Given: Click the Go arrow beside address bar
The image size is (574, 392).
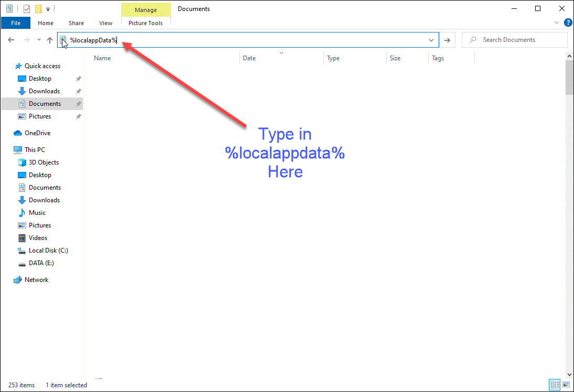Looking at the screenshot, I should (447, 40).
